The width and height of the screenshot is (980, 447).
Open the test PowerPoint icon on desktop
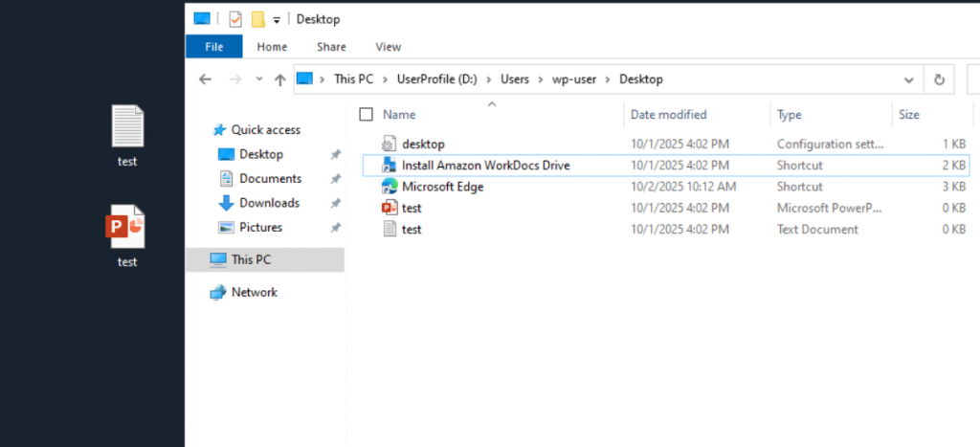point(127,228)
